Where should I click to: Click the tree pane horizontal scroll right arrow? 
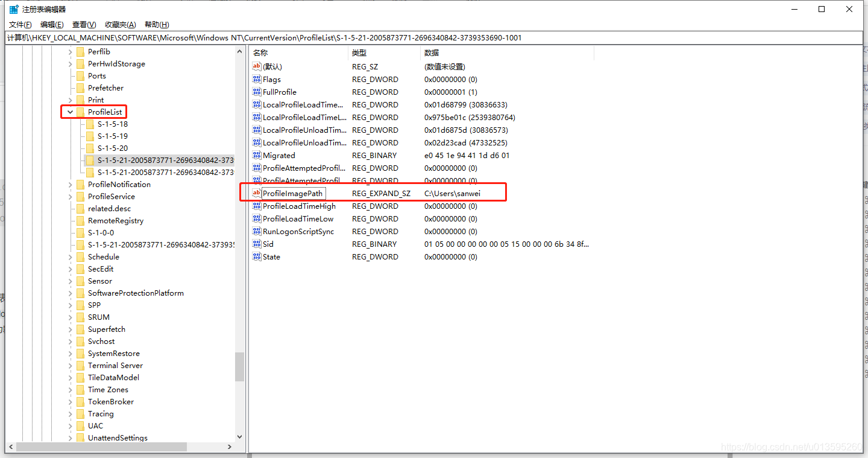(230, 447)
